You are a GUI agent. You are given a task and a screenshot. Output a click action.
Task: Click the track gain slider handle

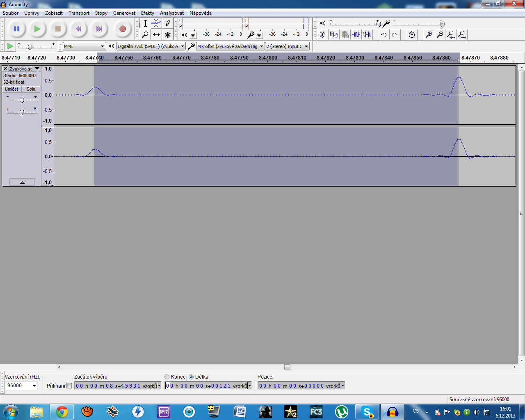pos(22,100)
